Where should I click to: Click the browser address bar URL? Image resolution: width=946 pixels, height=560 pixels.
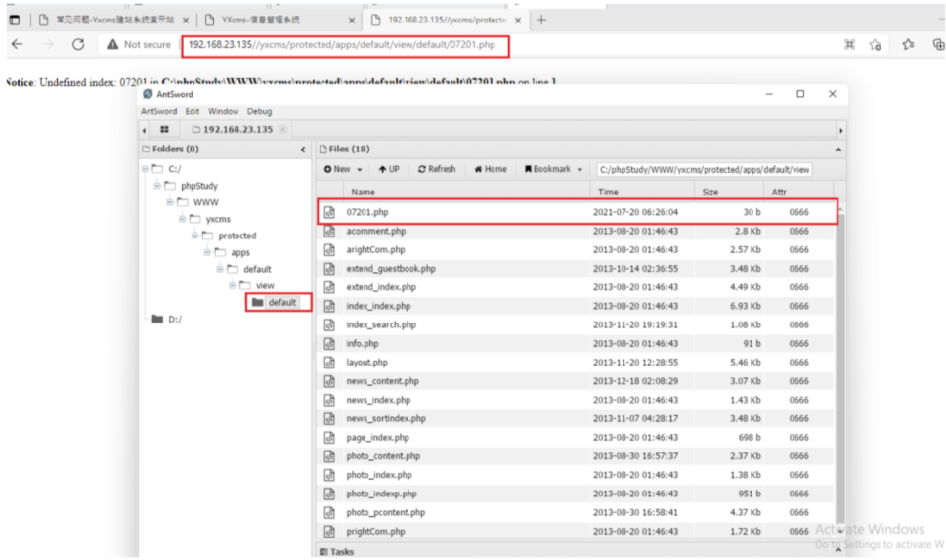(342, 45)
